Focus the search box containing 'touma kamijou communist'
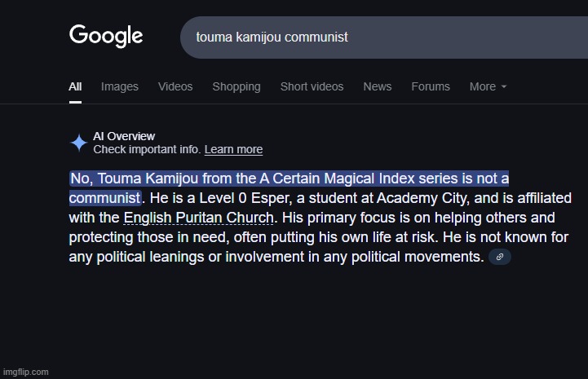The height and width of the screenshot is (379, 588). [x=384, y=37]
